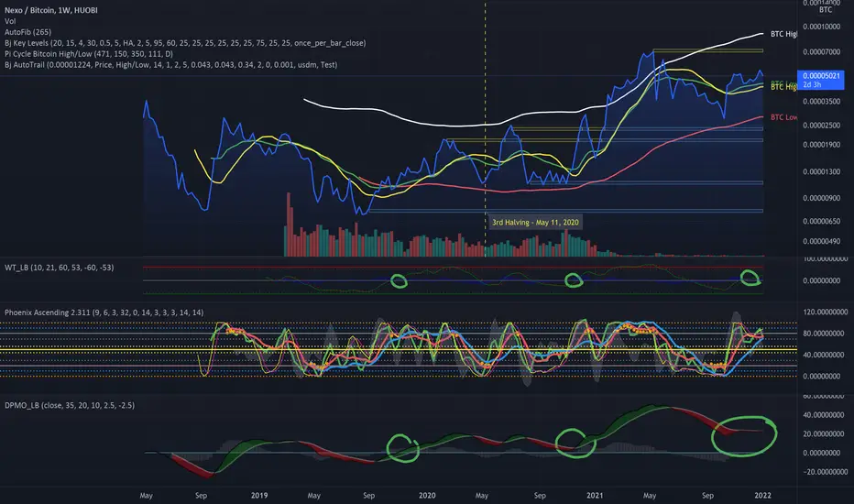Image resolution: width=854 pixels, height=504 pixels.
Task: Click the 0.00003500 price axis value
Action: [821, 102]
